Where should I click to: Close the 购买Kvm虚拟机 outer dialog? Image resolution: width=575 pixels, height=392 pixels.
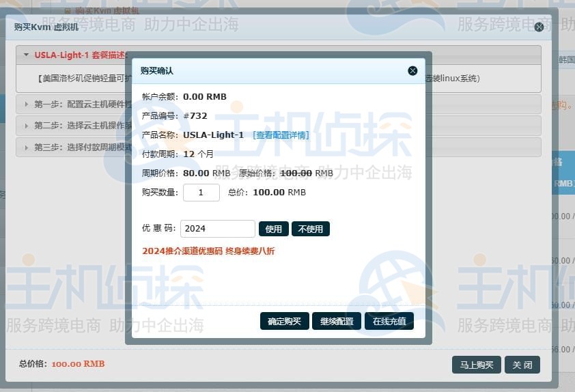539,27
